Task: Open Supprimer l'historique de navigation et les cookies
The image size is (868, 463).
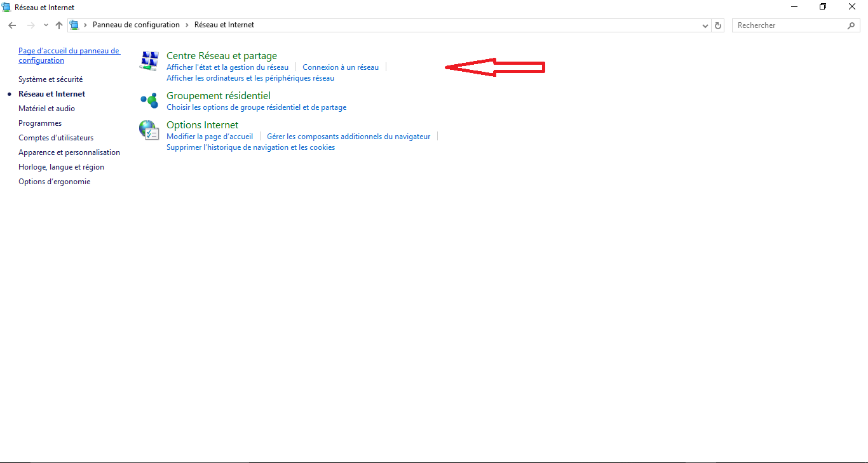Action: tap(250, 147)
